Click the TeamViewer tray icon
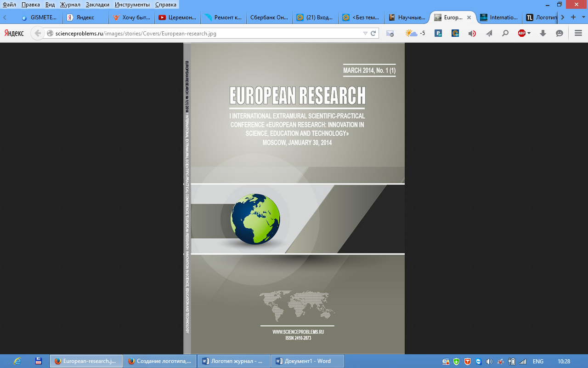 pyautogui.click(x=479, y=361)
